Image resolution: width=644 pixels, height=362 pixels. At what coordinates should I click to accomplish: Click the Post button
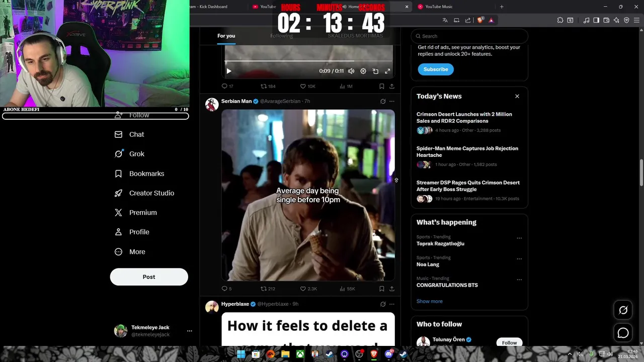(x=149, y=277)
